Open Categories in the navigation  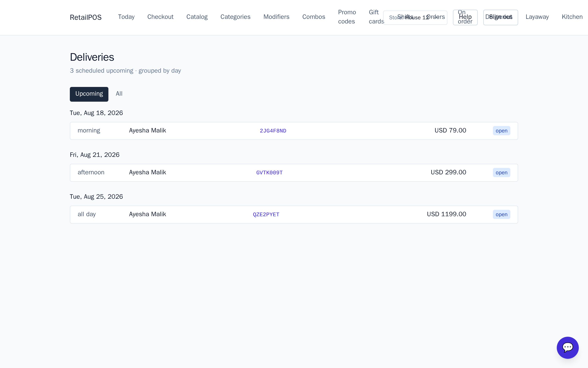235,17
